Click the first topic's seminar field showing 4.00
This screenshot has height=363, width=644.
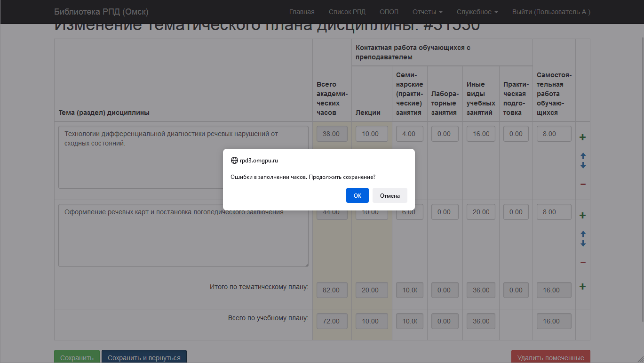click(409, 134)
